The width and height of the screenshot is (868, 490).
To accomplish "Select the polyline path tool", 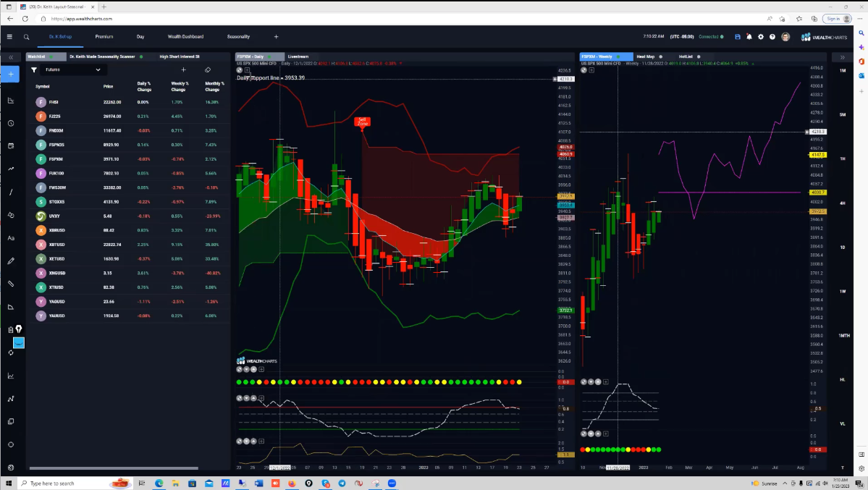I will coord(11,399).
